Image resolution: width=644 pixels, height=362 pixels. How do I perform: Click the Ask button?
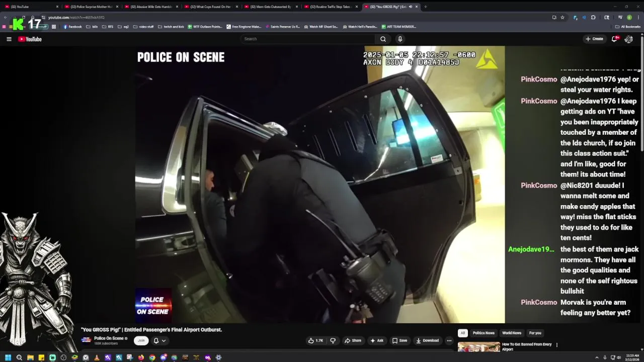coord(377,340)
